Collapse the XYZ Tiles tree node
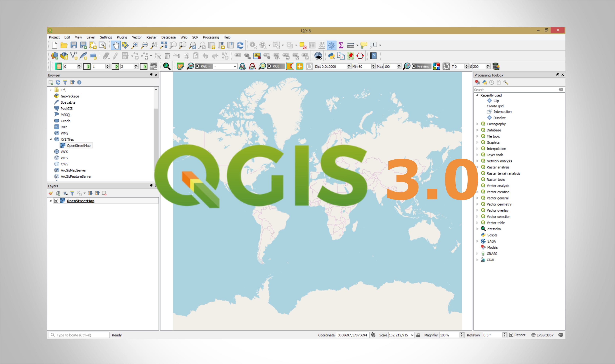 coord(51,139)
